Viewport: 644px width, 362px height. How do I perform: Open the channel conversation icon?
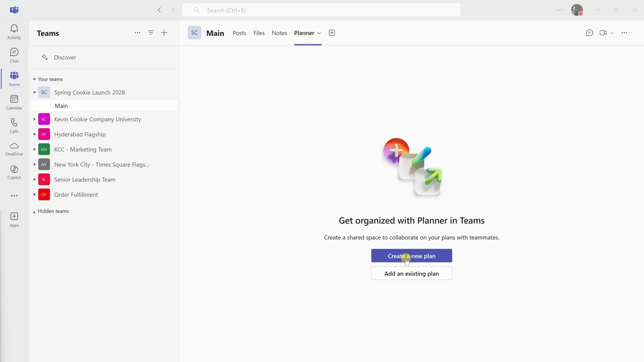(590, 33)
